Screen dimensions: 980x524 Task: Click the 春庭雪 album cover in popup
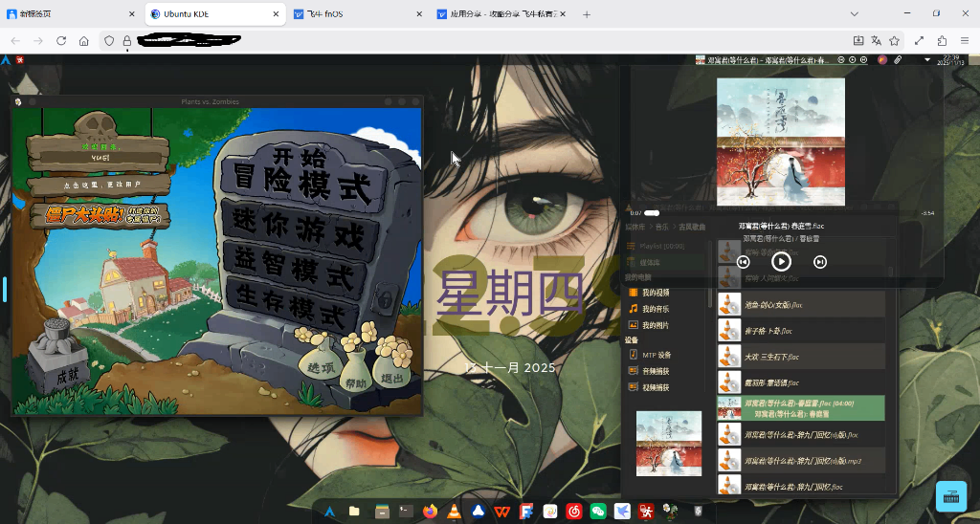[781, 142]
